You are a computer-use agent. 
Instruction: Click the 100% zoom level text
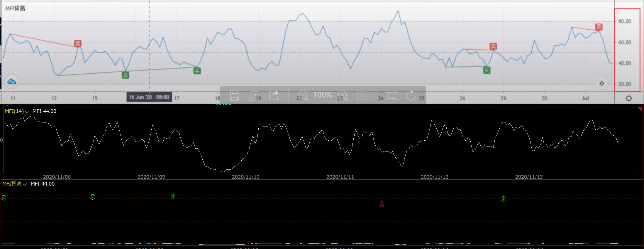(323, 95)
